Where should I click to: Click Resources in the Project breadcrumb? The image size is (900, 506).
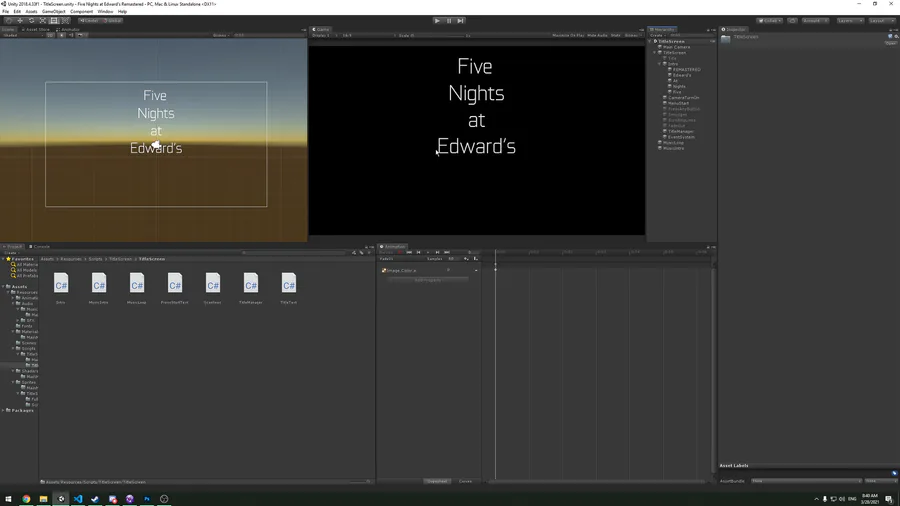(71, 259)
